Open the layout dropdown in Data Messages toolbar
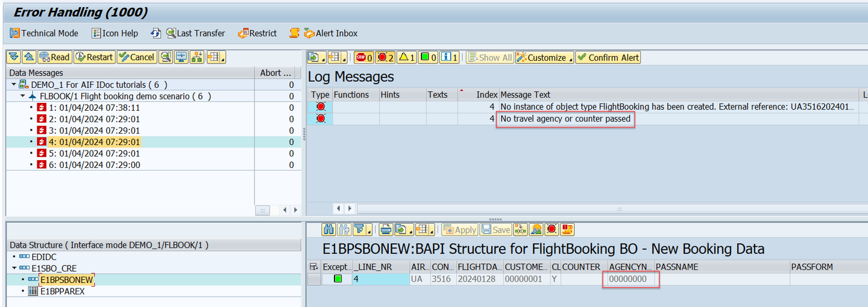The width and height of the screenshot is (868, 307). pyautogui.click(x=215, y=57)
